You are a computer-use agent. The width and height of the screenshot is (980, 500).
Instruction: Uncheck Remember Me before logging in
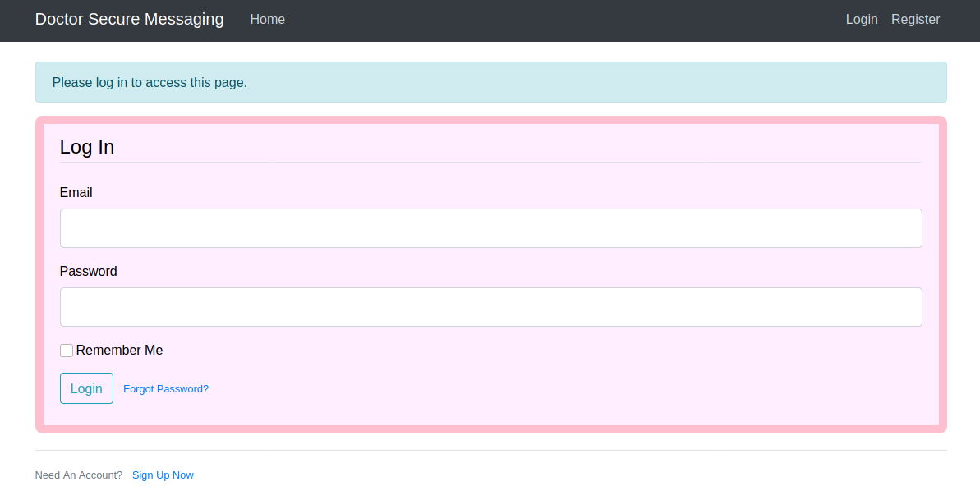click(67, 350)
